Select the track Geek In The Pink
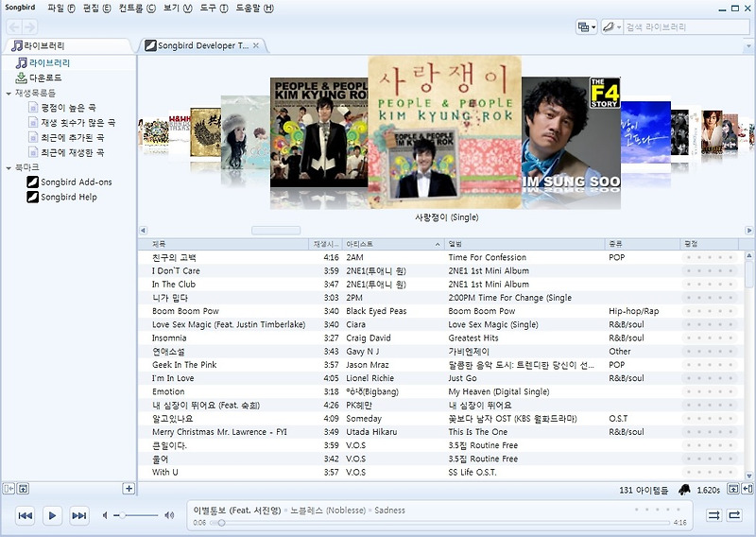The height and width of the screenshot is (537, 756). (x=440, y=365)
